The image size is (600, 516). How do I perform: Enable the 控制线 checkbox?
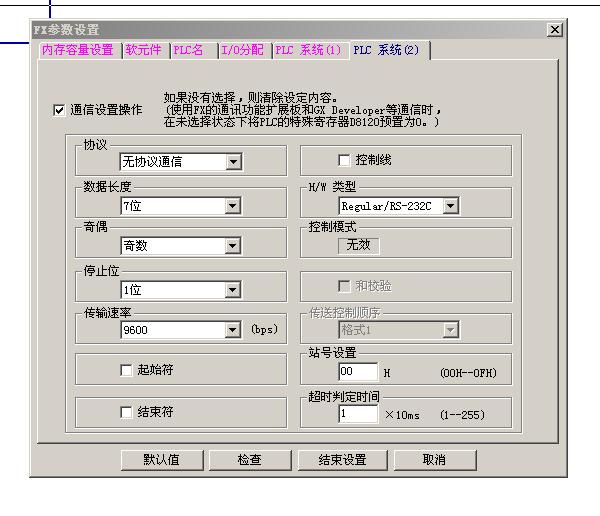tap(345, 160)
